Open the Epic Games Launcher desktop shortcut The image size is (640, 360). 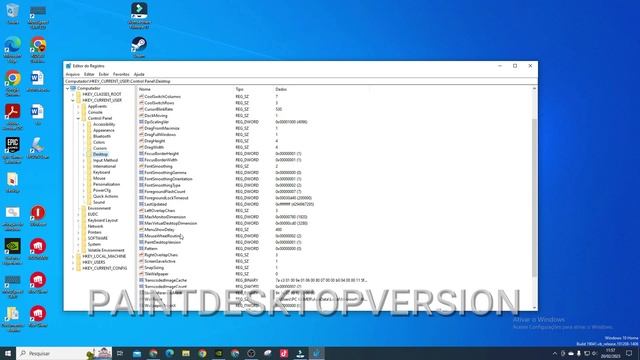(13, 150)
